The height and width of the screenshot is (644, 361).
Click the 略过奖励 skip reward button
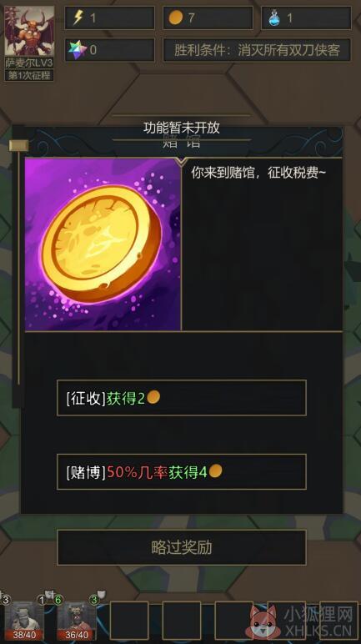coord(182,547)
